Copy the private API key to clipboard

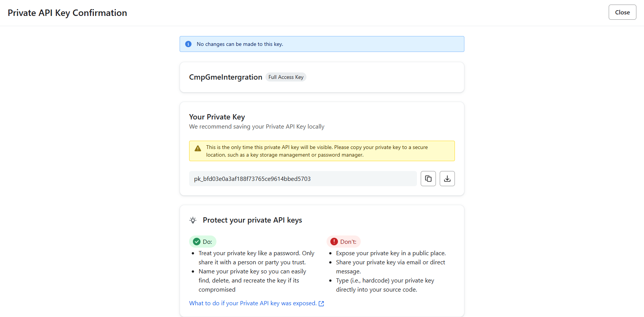pyautogui.click(x=428, y=179)
